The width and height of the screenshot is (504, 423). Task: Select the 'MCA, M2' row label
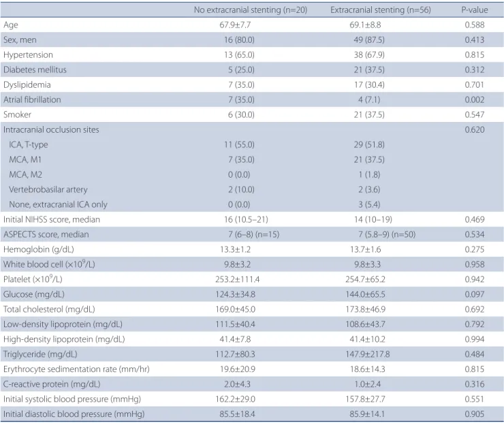[x=25, y=174]
